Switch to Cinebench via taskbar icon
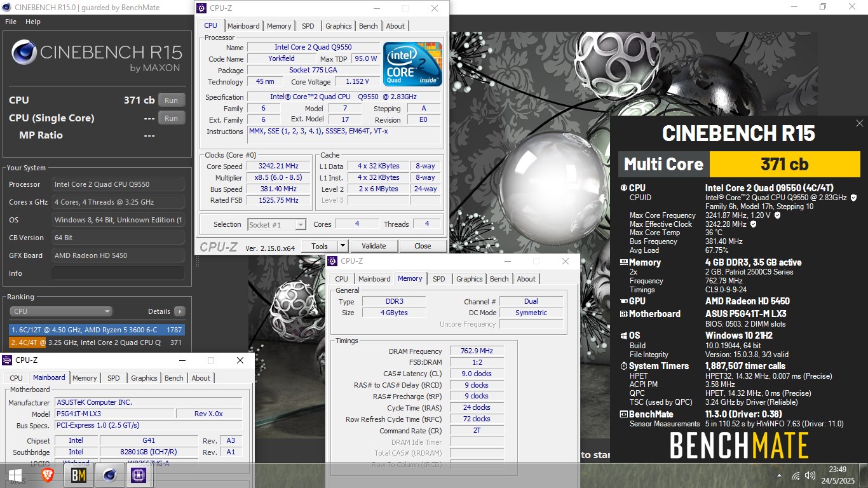 point(110,475)
